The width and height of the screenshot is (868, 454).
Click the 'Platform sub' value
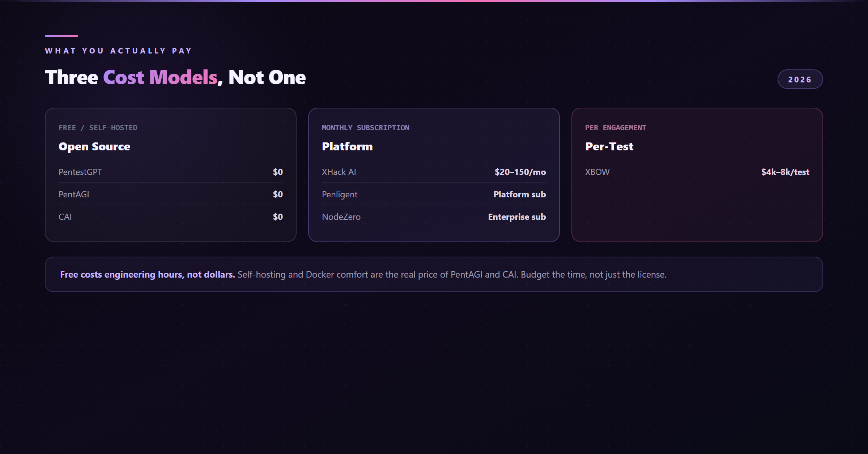520,194
